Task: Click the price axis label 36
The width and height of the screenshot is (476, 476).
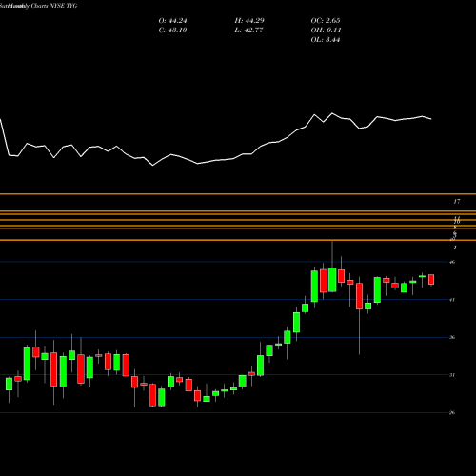Action: click(x=452, y=337)
